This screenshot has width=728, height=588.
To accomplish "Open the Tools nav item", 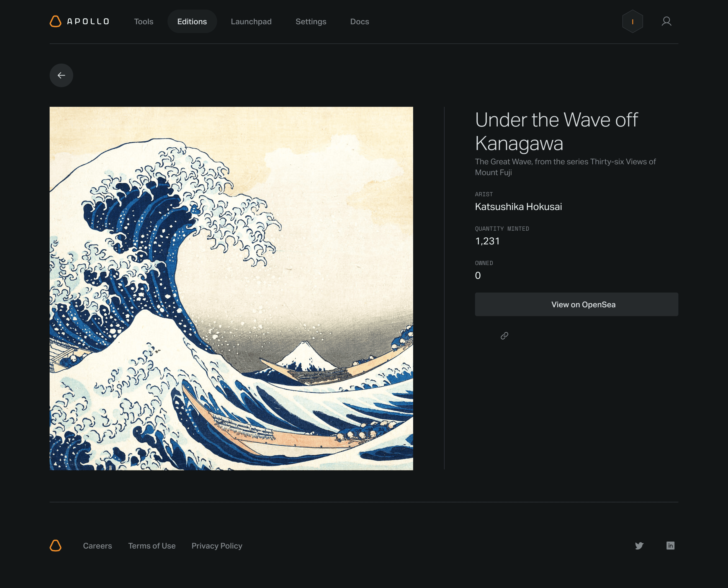I will click(x=144, y=21).
